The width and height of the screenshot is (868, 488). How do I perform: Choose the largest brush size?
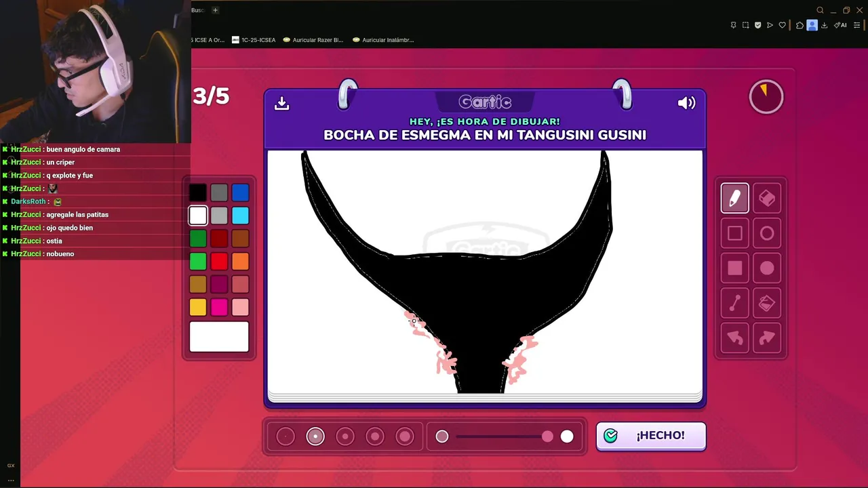(x=405, y=436)
